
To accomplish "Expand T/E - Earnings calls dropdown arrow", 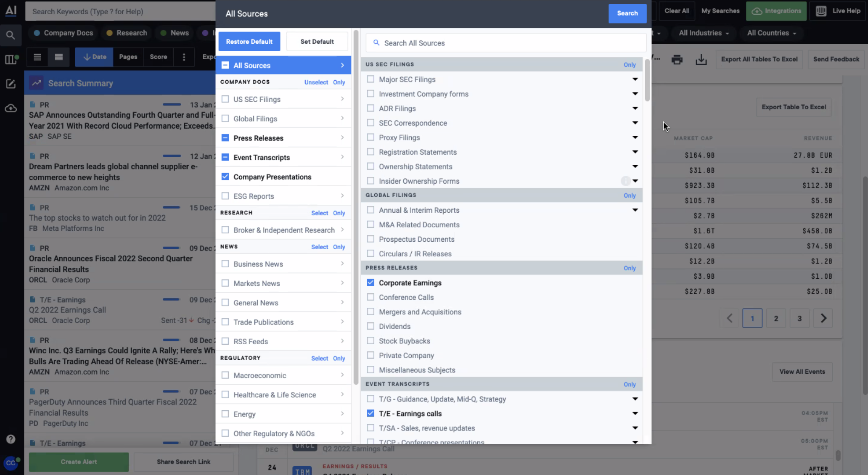I will click(635, 413).
